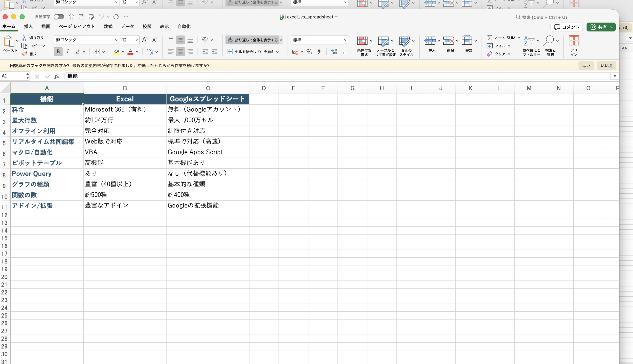This screenshot has width=633, height=364.
Task: Open the Data (データ) ribbon tab
Action: click(x=127, y=26)
